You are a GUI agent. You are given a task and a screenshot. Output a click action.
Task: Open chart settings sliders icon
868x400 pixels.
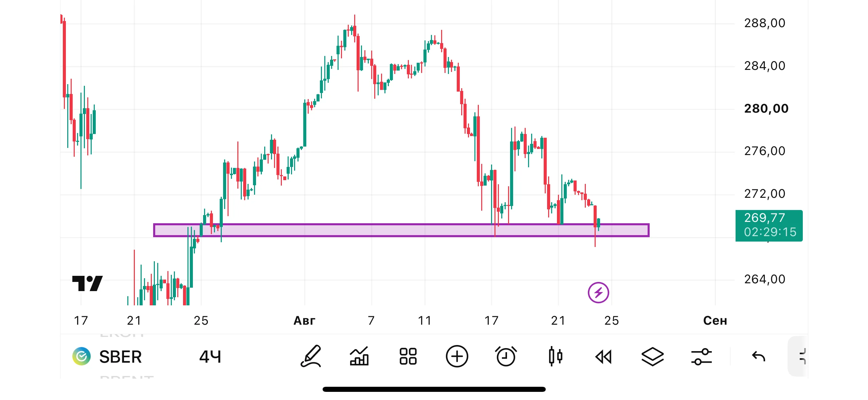701,357
